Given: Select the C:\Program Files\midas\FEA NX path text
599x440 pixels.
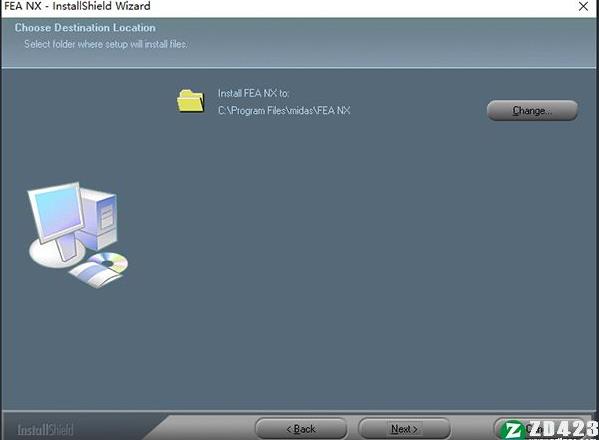Looking at the screenshot, I should pos(284,111).
